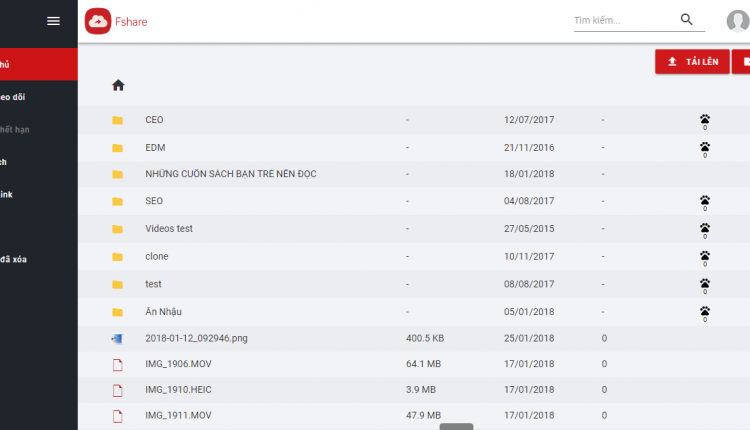The height and width of the screenshot is (430, 750).
Task: Click the clone folder icon
Action: [118, 257]
